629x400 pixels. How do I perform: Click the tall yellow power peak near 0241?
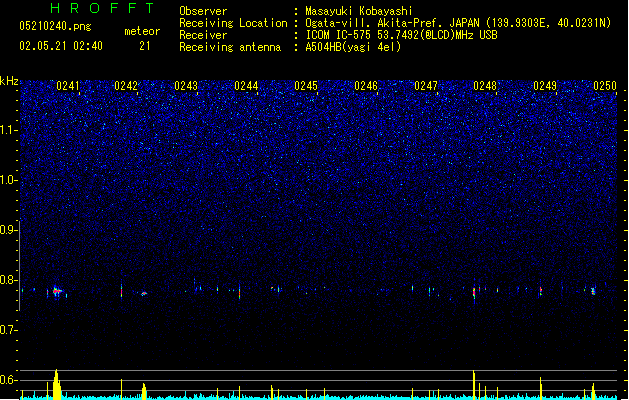[57, 384]
